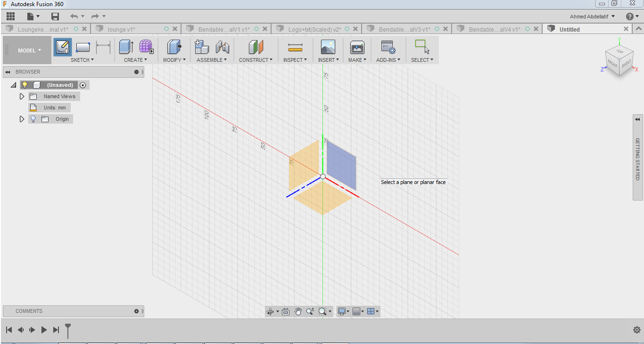644x344 pixels.
Task: Save the document with the floppy icon
Action: 55,17
